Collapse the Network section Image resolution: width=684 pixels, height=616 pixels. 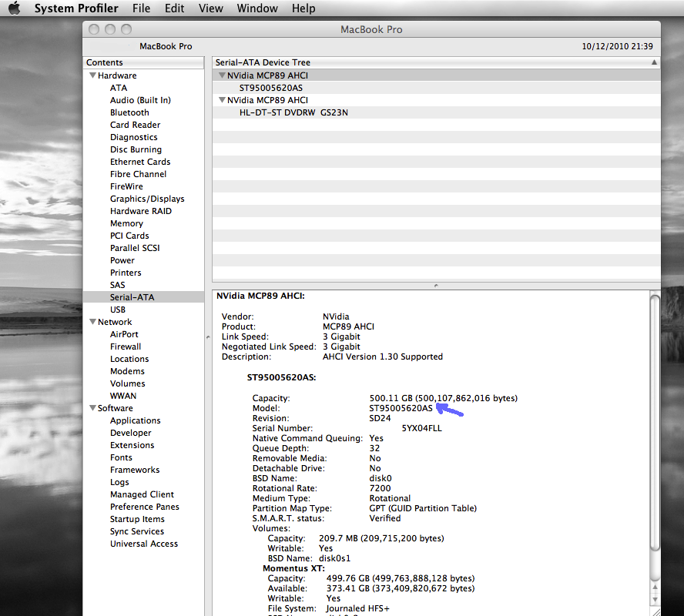click(92, 322)
